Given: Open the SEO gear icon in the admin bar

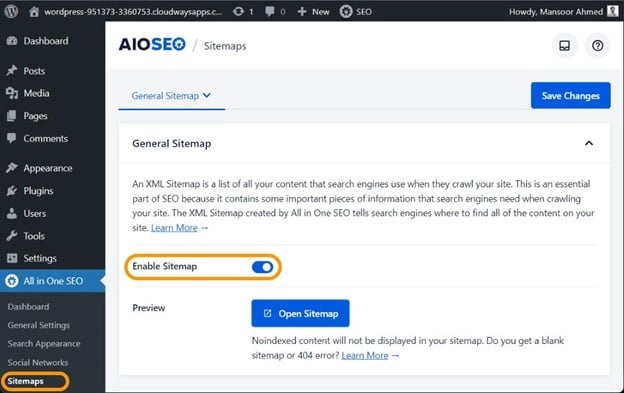Looking at the screenshot, I should (346, 12).
